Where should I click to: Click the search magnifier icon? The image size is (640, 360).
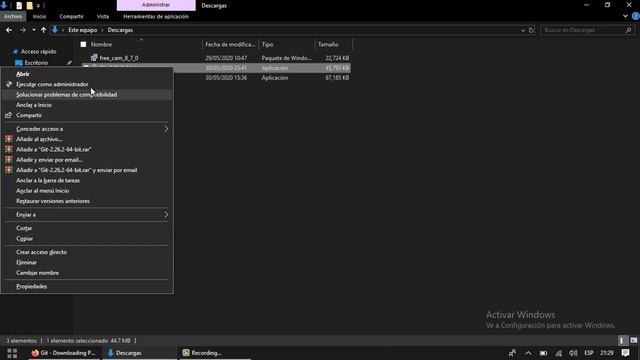point(629,30)
